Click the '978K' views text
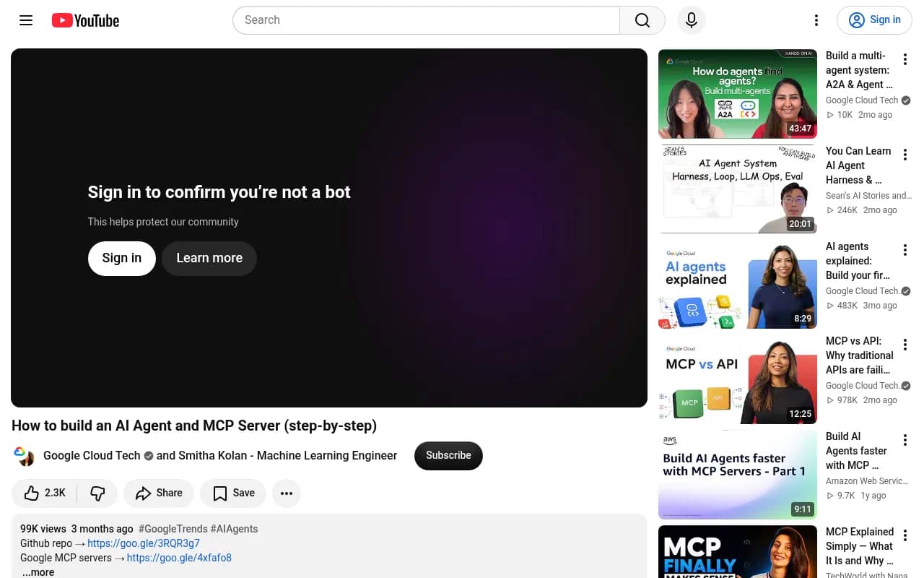Image resolution: width=924 pixels, height=578 pixels. coord(847,400)
